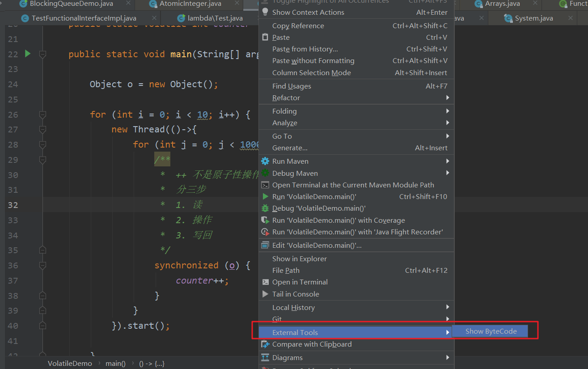Image resolution: width=588 pixels, height=369 pixels.
Task: Click the Java Flight Recorder clock icon
Action: click(x=265, y=232)
